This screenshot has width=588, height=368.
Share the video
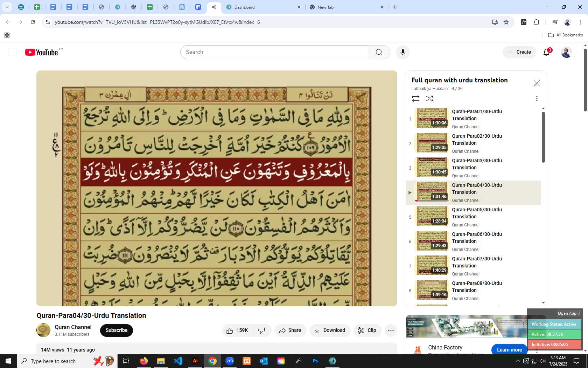coord(290,330)
